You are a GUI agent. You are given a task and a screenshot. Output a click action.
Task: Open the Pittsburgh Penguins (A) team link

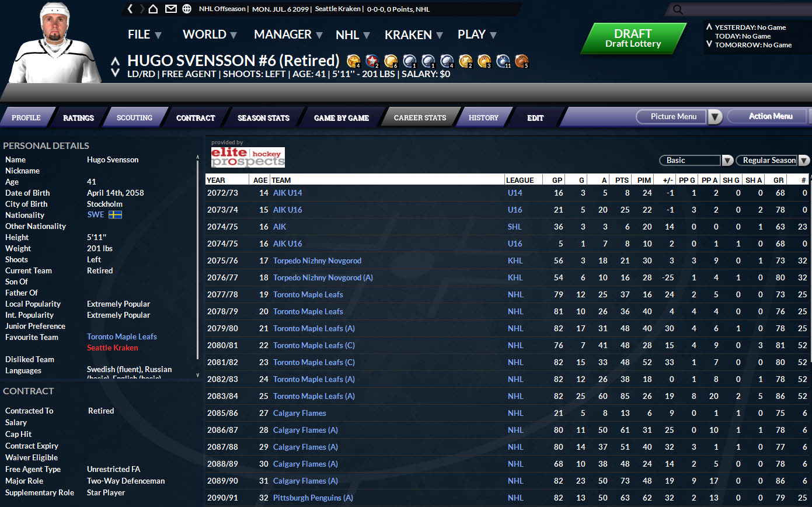(313, 498)
